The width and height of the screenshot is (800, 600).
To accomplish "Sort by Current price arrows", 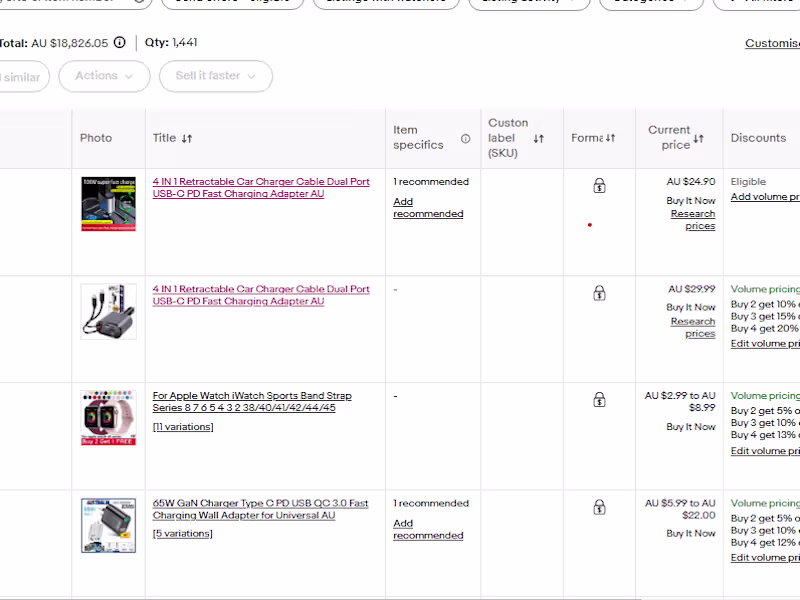I will (x=698, y=138).
